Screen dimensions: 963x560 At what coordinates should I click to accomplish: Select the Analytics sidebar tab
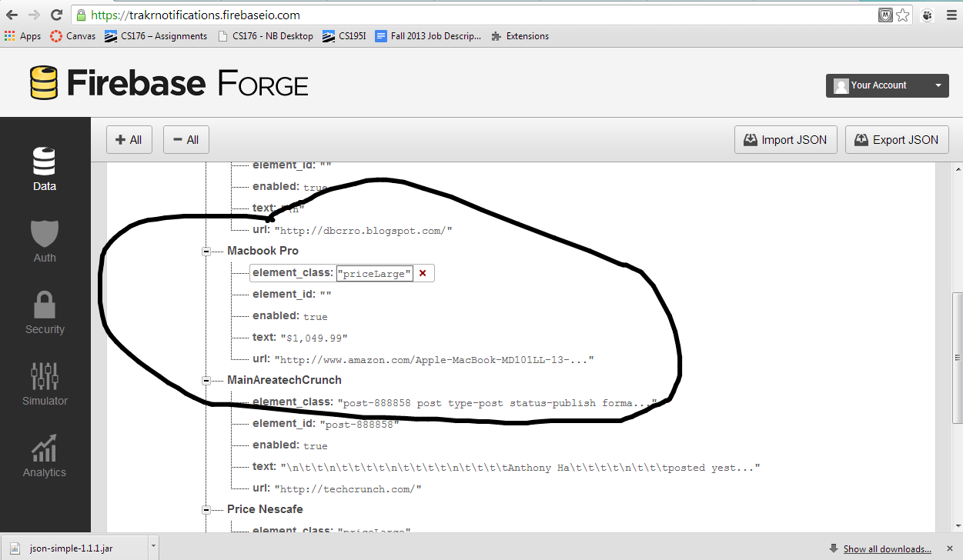tap(45, 455)
